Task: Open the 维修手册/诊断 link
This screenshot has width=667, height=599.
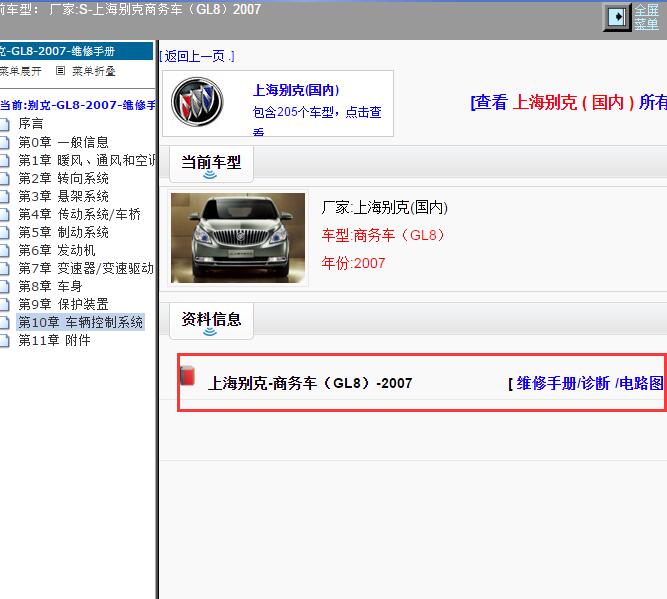Action: (563, 383)
